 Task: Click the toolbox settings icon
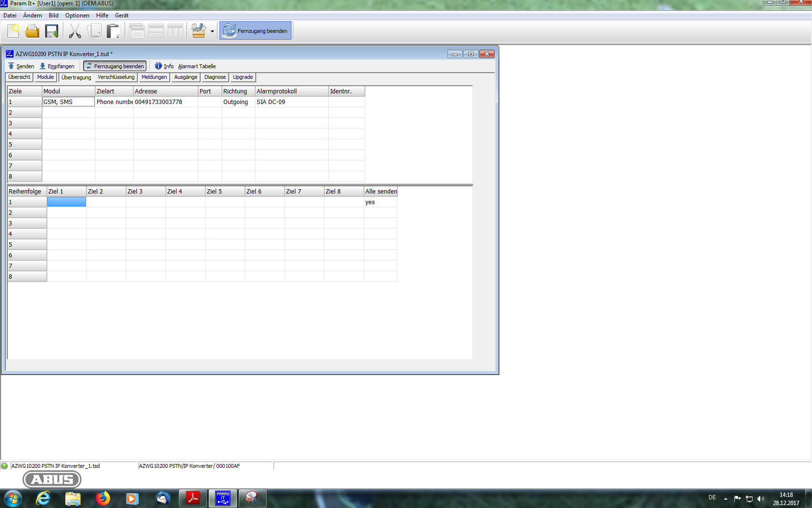(198, 31)
